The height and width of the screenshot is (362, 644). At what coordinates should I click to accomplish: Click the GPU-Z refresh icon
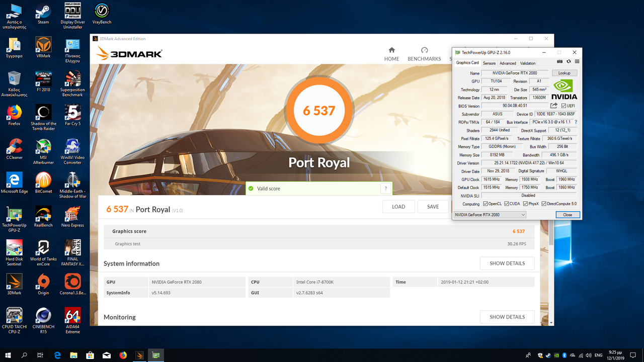pyautogui.click(x=569, y=62)
